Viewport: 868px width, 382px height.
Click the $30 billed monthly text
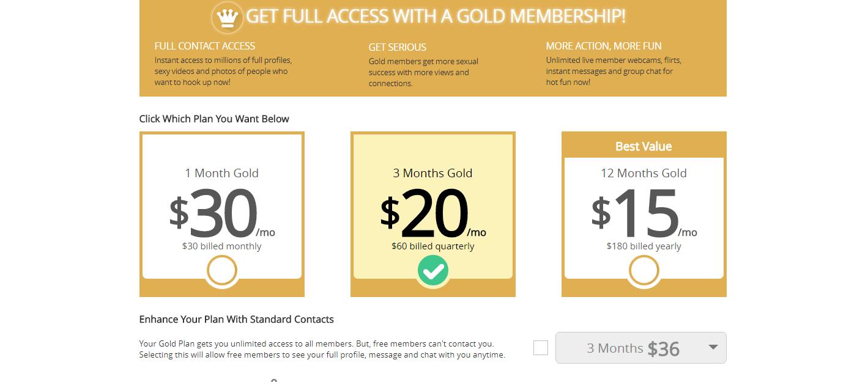pyautogui.click(x=221, y=246)
